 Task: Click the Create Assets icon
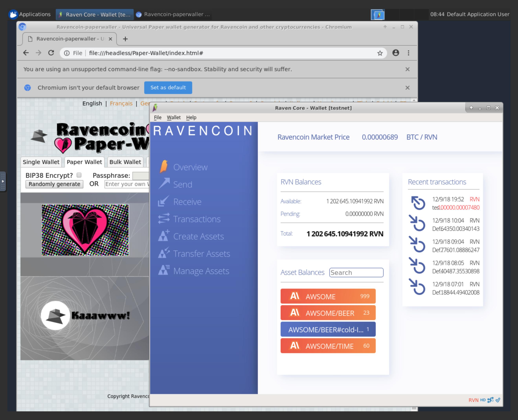[164, 236]
